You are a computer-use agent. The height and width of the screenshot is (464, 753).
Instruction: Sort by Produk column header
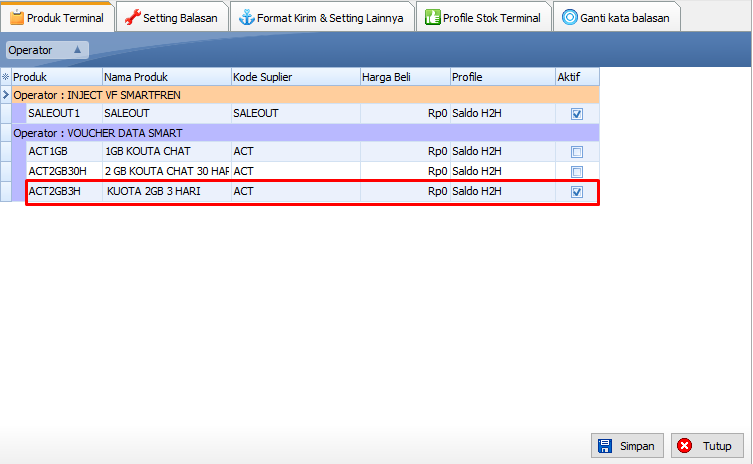pos(57,77)
